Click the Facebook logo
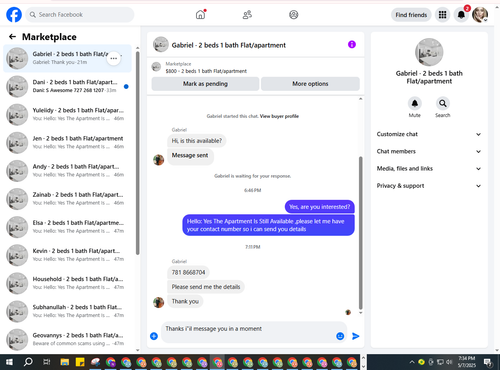Screen dimensions: 500x370 (14, 15)
